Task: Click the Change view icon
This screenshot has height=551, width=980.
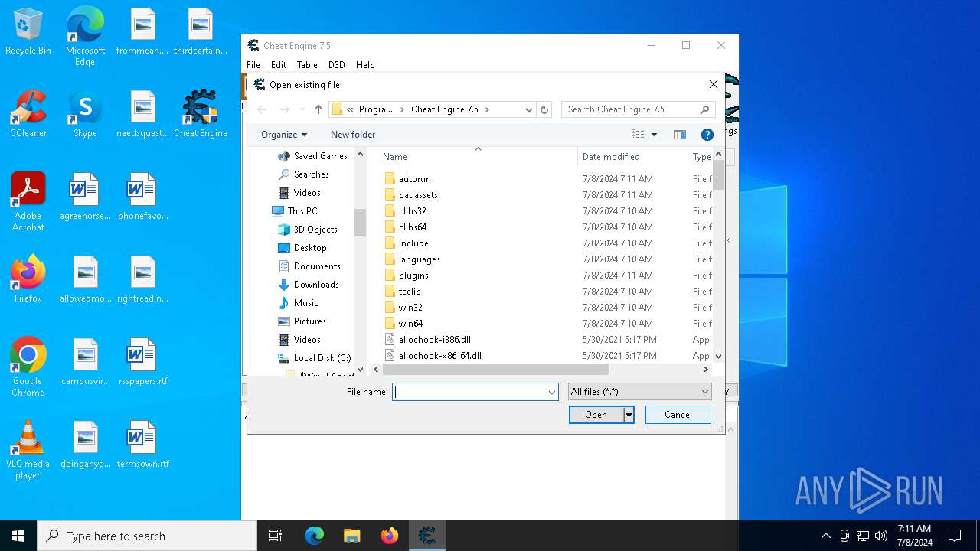Action: (638, 135)
